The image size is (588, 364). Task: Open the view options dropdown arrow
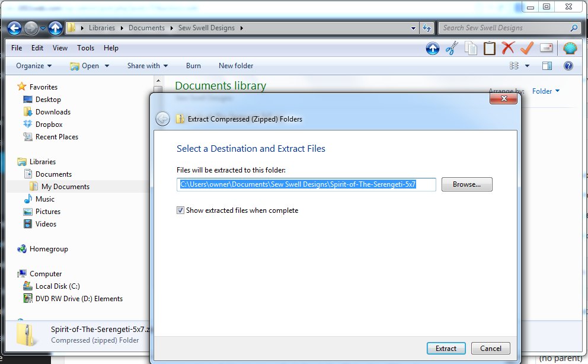click(x=527, y=66)
